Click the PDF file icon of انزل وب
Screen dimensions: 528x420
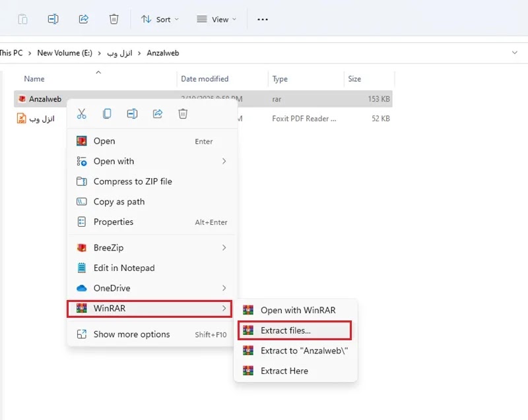coord(21,119)
